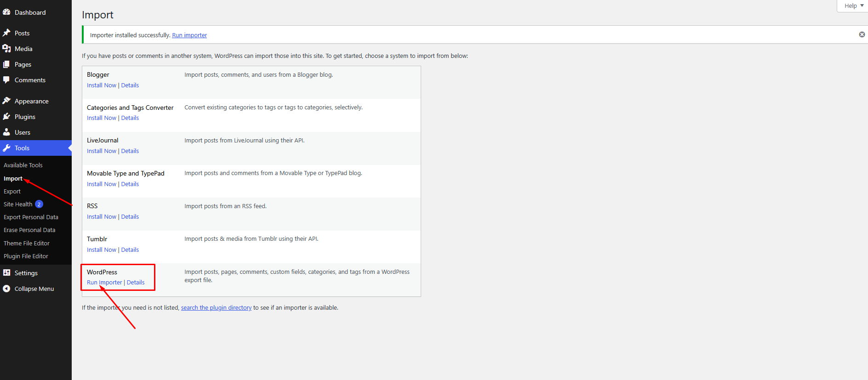Collapse the admin menu text
868x380 pixels.
coord(34,289)
